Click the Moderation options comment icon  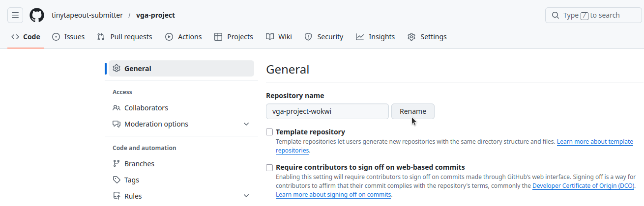click(117, 124)
